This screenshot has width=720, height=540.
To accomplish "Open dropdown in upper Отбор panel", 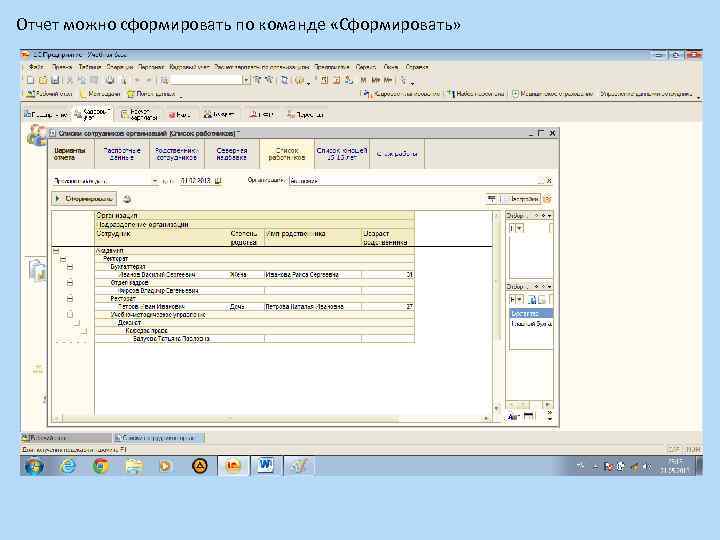I will click(x=520, y=228).
